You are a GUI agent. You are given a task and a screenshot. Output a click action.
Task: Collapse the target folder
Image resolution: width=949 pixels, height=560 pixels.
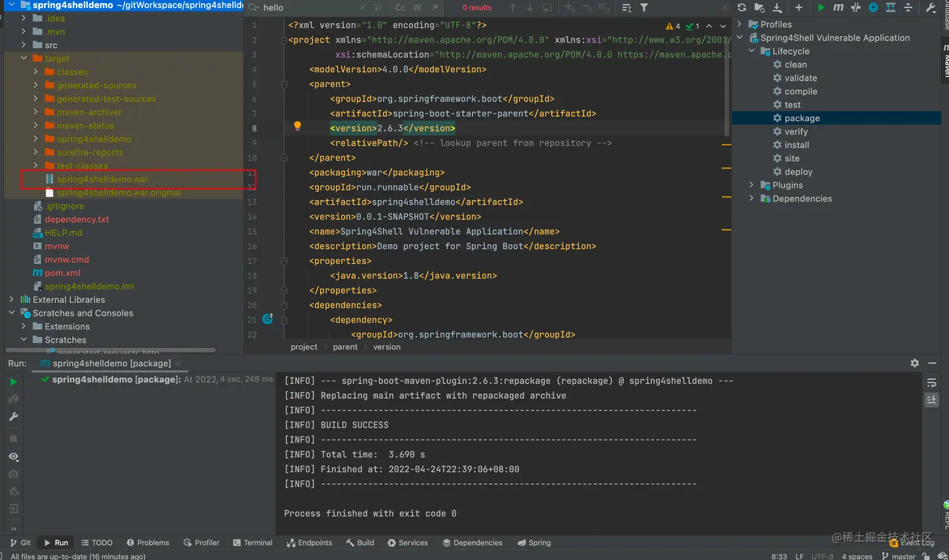(24, 58)
